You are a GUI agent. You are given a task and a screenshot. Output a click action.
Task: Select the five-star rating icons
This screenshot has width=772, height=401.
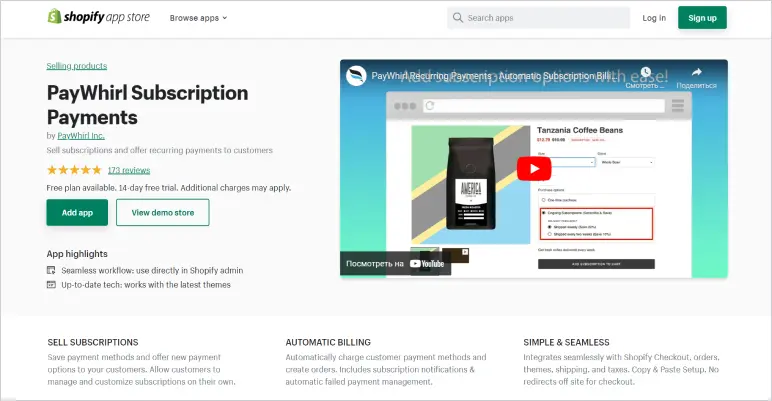(x=74, y=170)
